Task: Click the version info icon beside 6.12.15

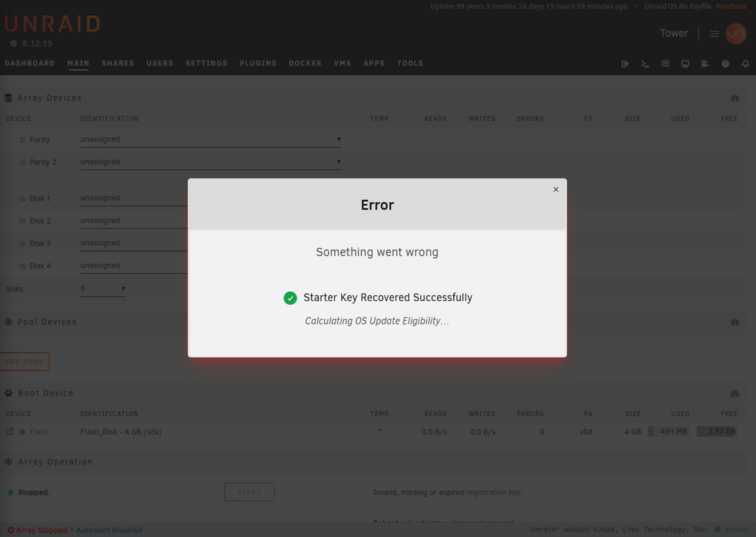Action: coord(14,43)
